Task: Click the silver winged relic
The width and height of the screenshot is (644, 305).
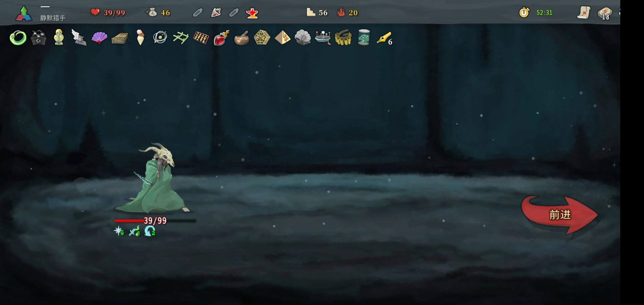Action: pyautogui.click(x=79, y=38)
